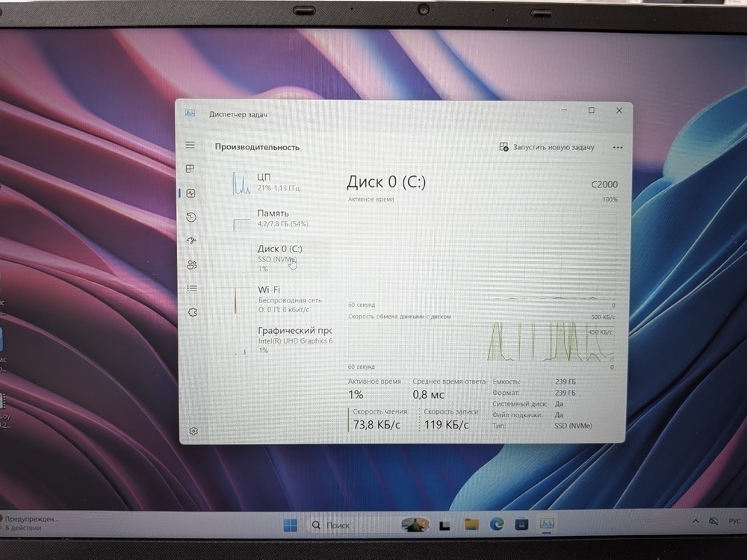Click the disk transfer rate graph
Viewport: 747px width, 560px height.
(x=481, y=342)
